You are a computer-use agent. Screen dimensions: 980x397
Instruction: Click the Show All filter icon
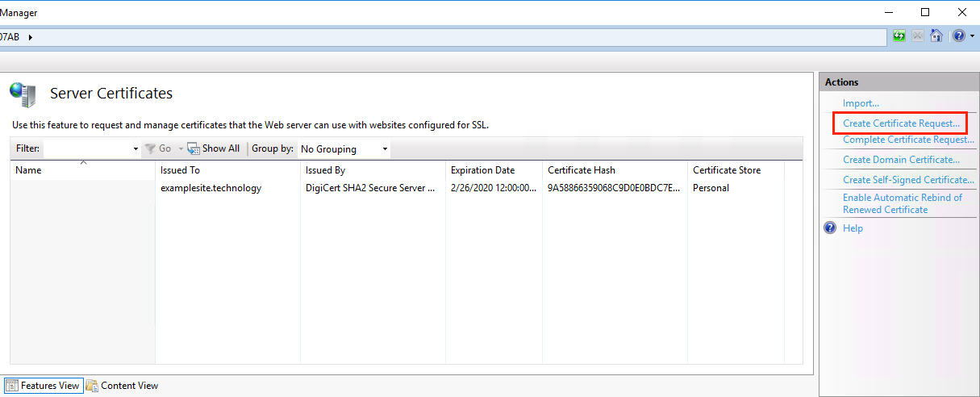click(194, 148)
